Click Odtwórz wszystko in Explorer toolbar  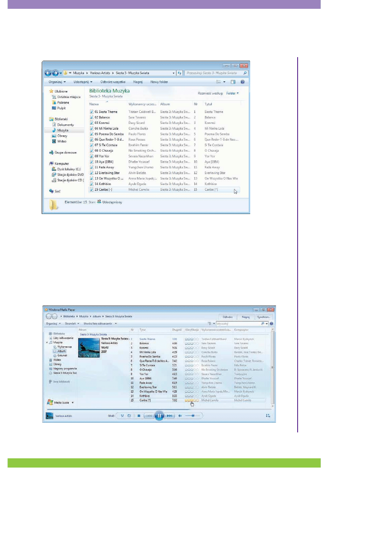click(x=113, y=82)
